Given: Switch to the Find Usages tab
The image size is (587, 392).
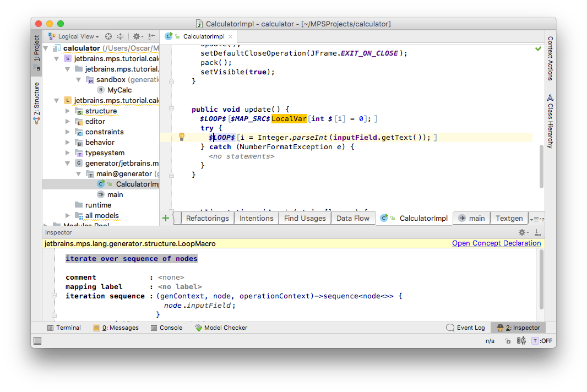Looking at the screenshot, I should 305,218.
